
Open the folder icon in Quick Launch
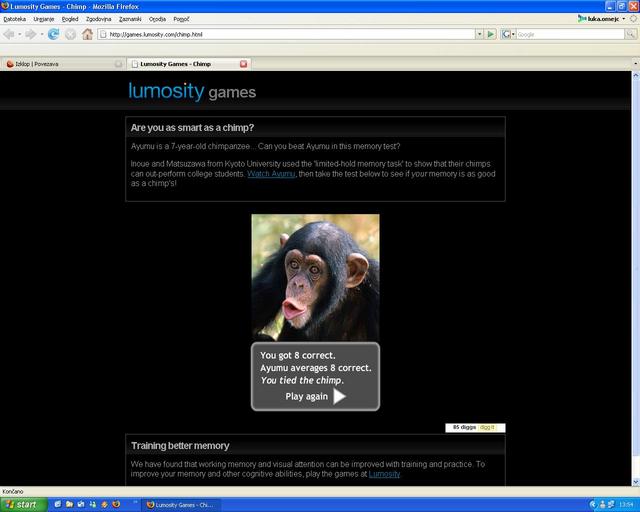[x=69, y=504]
